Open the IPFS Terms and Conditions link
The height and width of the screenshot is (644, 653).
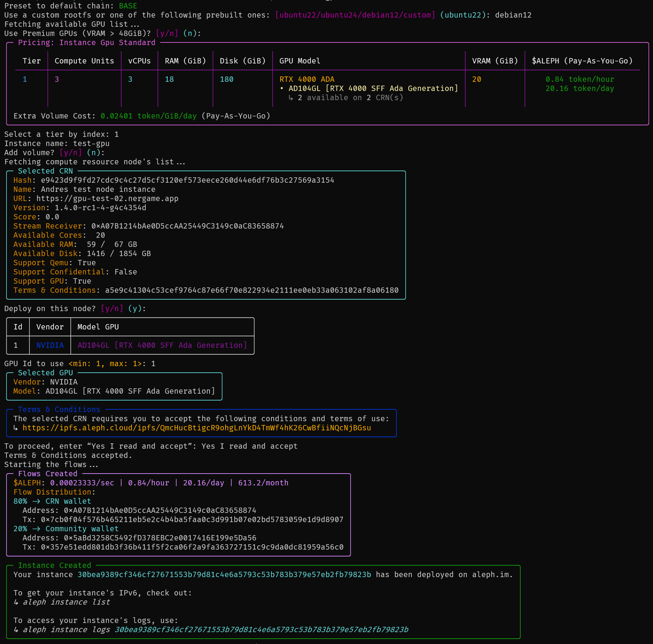coord(197,428)
